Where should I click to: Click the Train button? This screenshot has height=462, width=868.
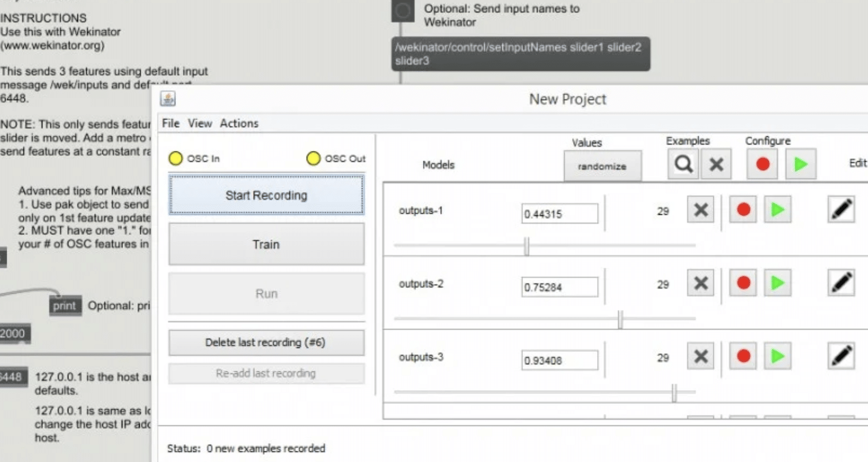(x=267, y=244)
